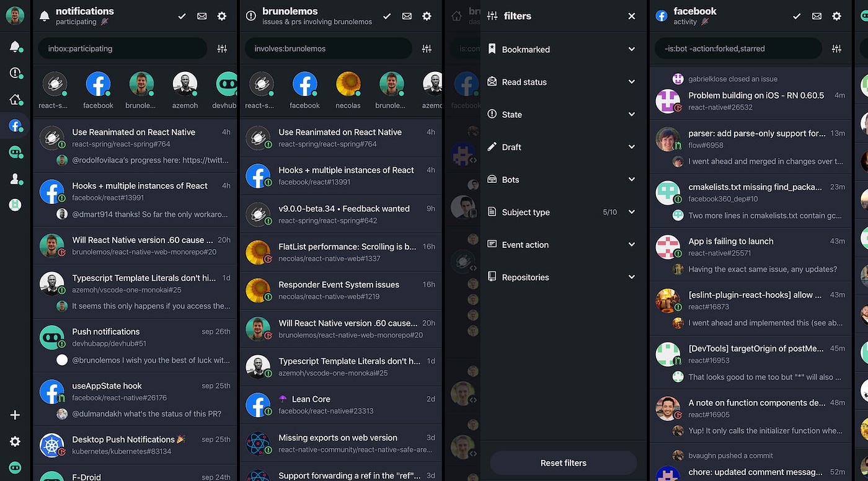
Task: Mark all as done in notifications column
Action: click(x=182, y=16)
